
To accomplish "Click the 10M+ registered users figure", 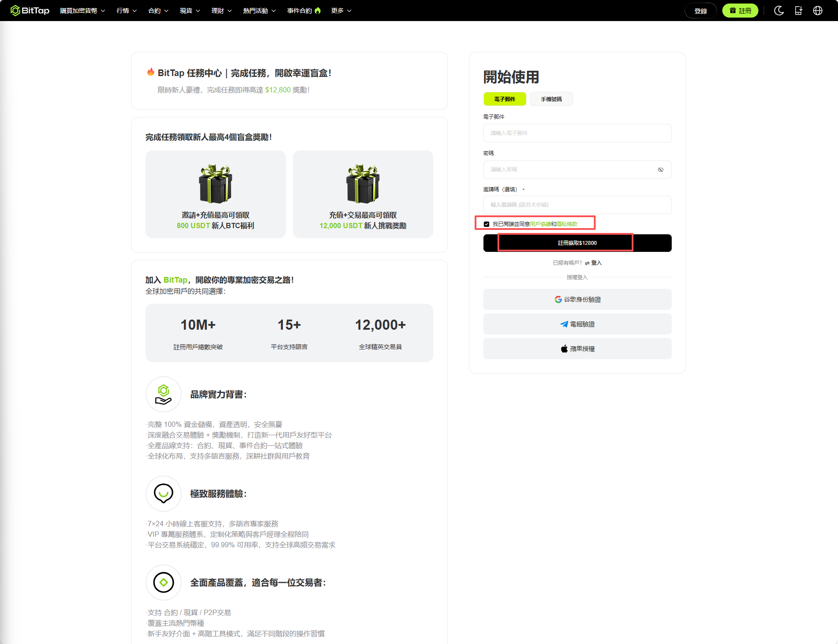I will [198, 325].
